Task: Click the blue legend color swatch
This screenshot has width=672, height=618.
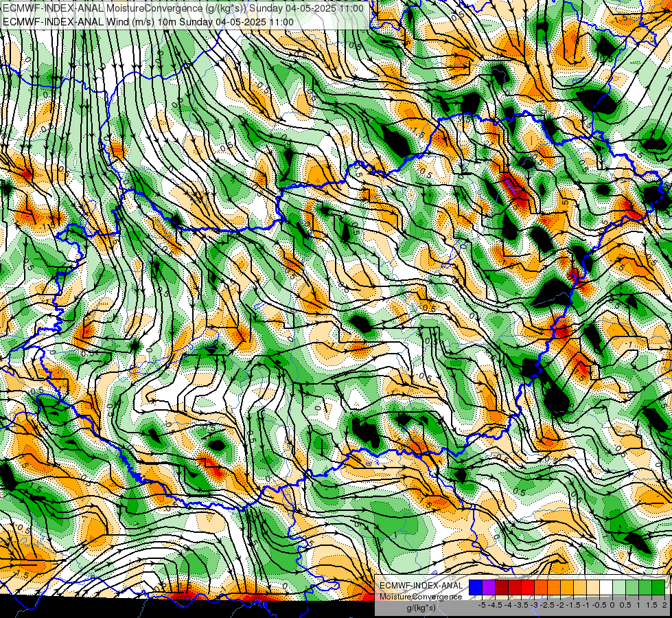Action: click(x=476, y=588)
